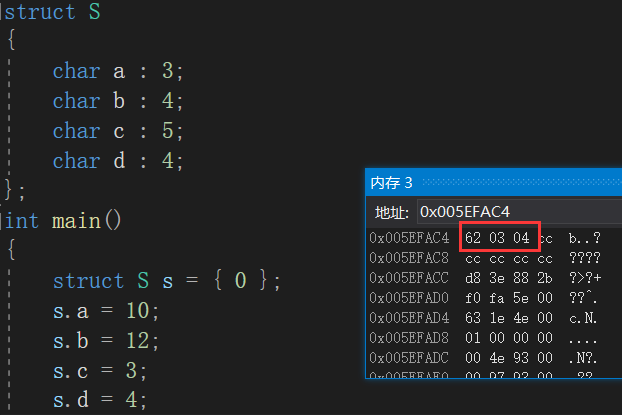Click the code line char d : 4;

(x=118, y=161)
